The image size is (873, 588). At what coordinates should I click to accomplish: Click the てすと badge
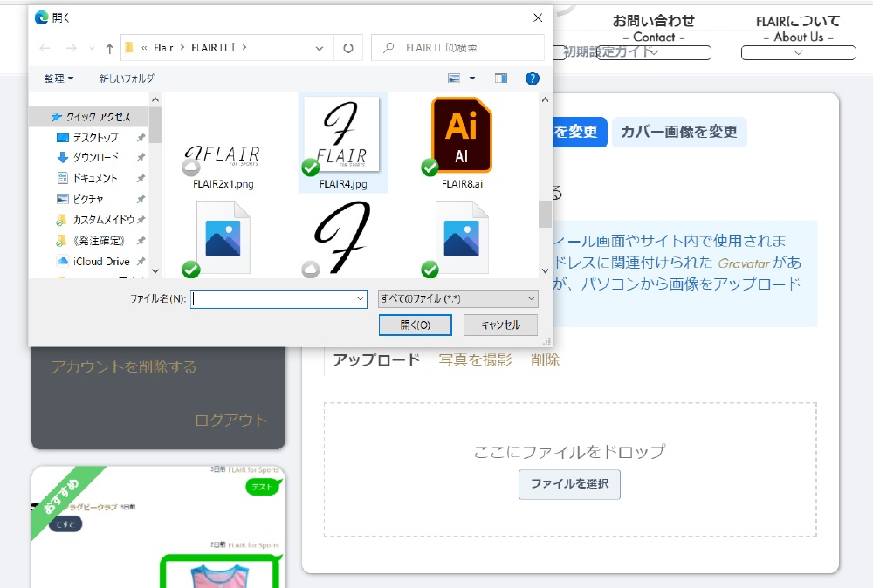(x=65, y=524)
